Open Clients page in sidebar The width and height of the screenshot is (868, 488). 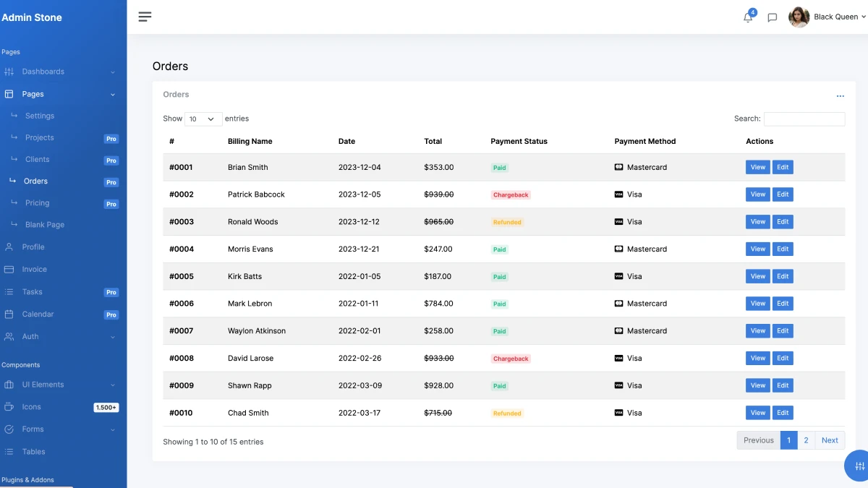(x=38, y=159)
